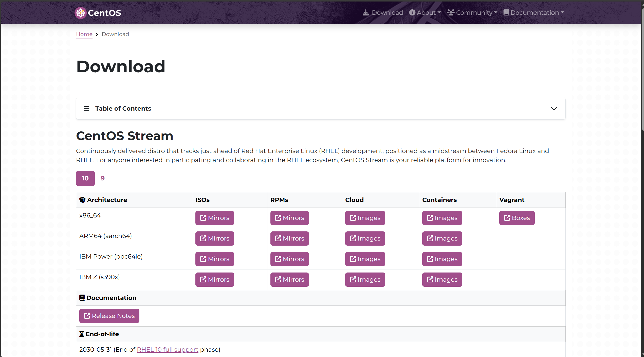The image size is (644, 357).
Task: Click the hourglass icon beside End-of-life
Action: (x=82, y=334)
